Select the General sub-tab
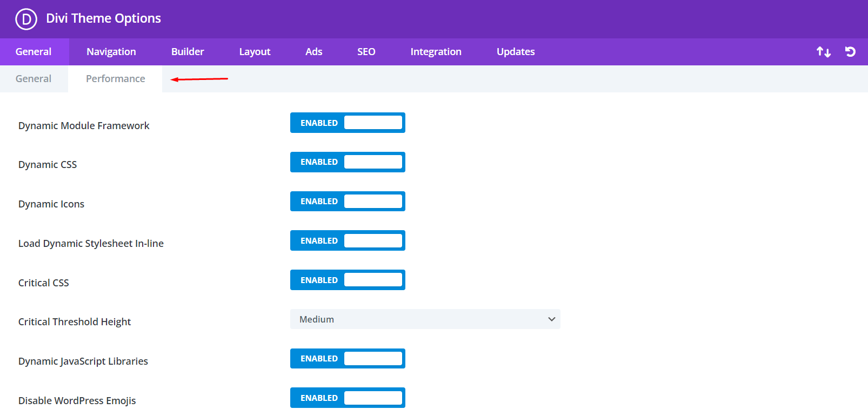 (34, 79)
